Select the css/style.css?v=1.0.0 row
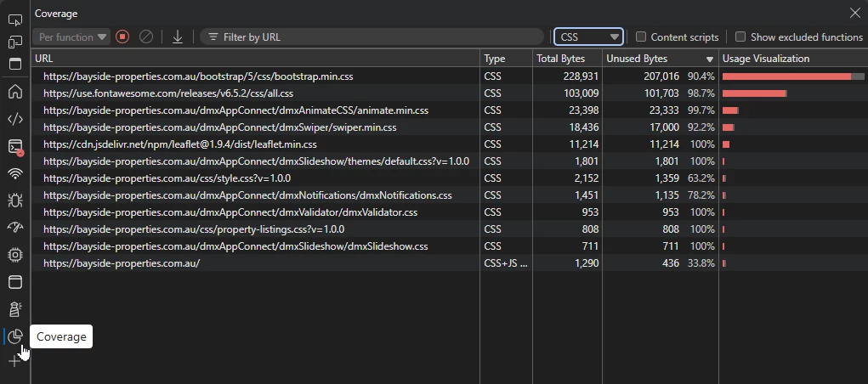This screenshot has height=384, width=868. [450, 178]
